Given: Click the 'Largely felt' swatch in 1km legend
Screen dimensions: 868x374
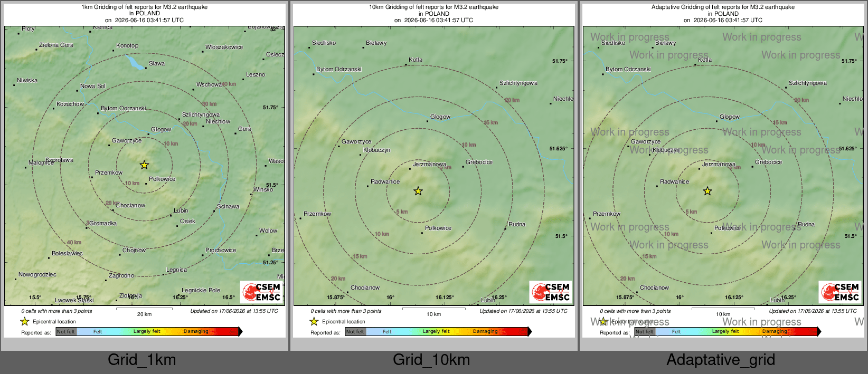Looking at the screenshot, I should (x=147, y=331).
